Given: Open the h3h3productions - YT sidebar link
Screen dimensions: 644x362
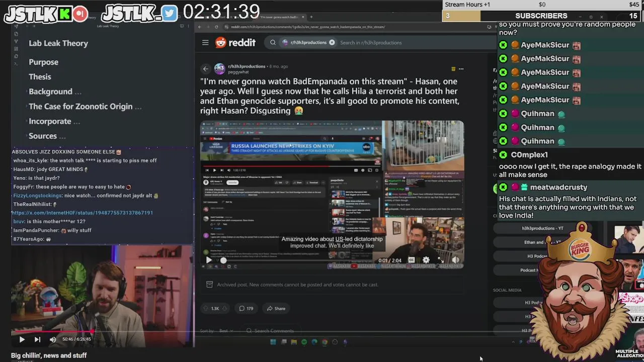Looking at the screenshot, I should point(542,228).
